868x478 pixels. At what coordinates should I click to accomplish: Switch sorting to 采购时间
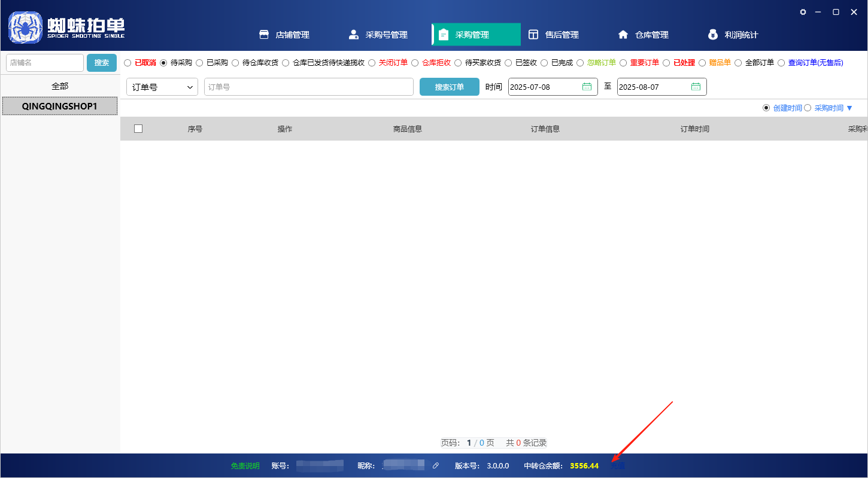pos(808,108)
